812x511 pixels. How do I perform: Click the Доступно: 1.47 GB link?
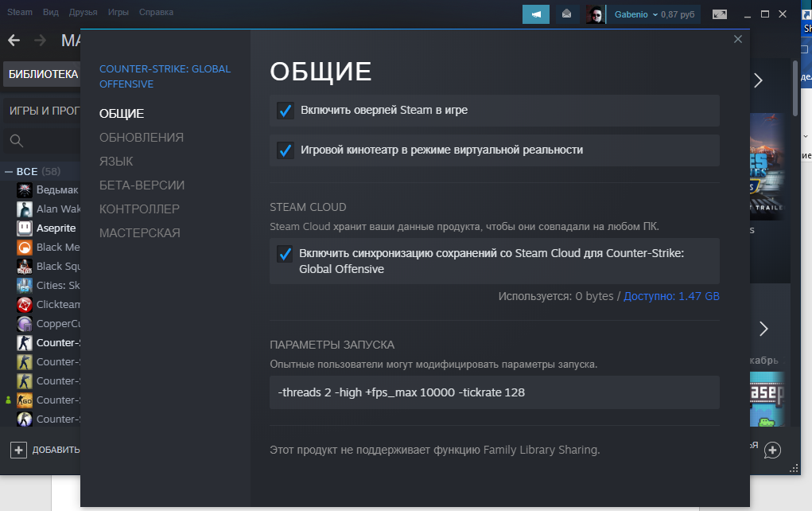click(671, 296)
